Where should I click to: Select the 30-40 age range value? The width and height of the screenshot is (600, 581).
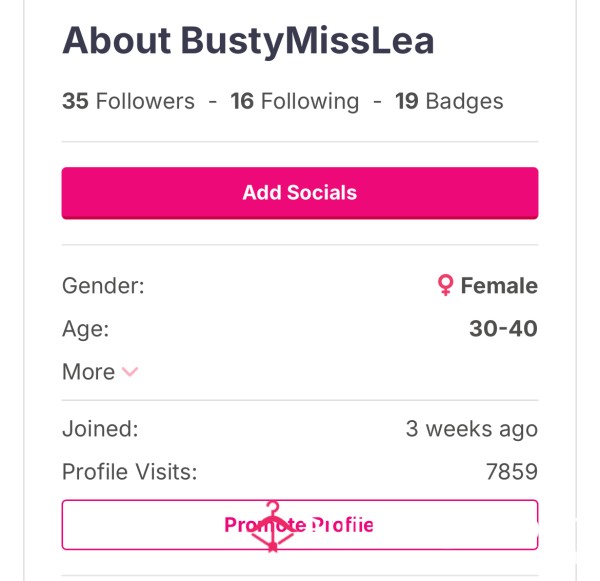pos(503,328)
